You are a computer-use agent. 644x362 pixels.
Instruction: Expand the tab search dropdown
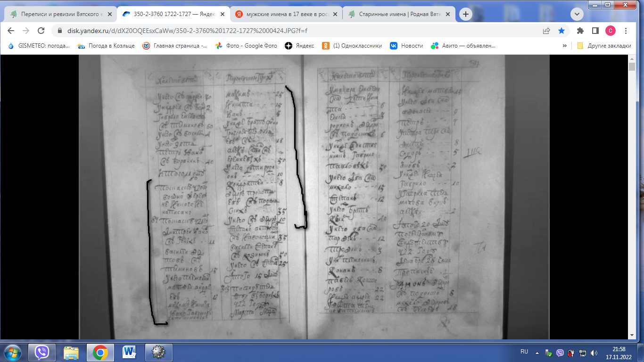click(x=577, y=14)
